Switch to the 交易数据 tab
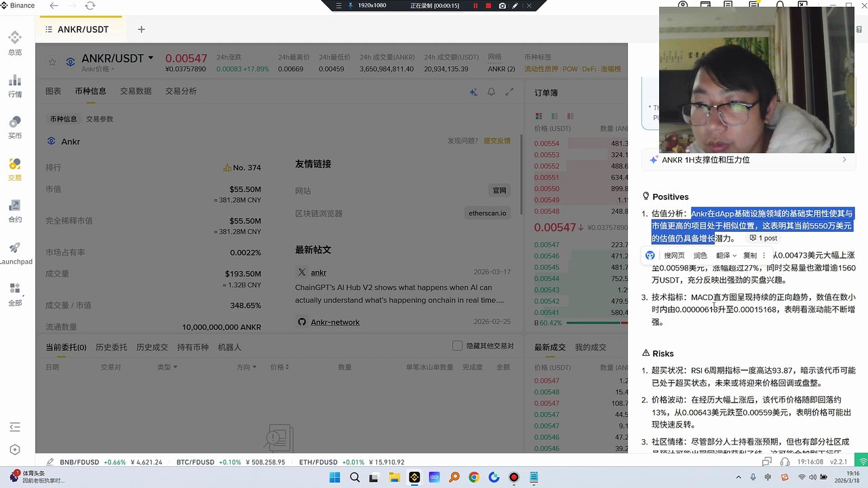868x488 pixels. click(x=136, y=91)
